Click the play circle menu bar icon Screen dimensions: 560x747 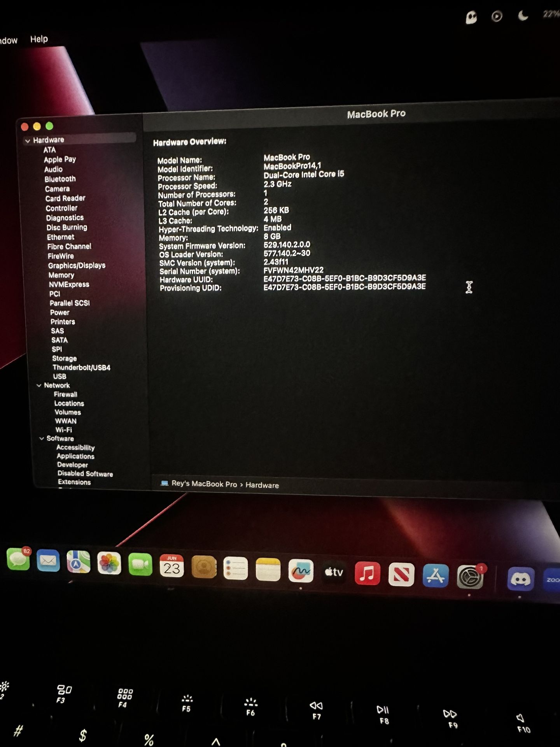click(497, 16)
